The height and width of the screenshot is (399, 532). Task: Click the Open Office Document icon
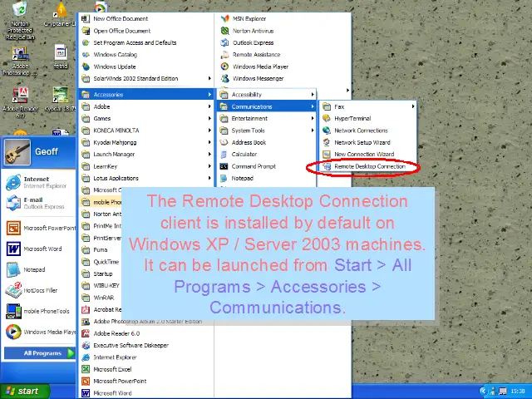(86, 31)
